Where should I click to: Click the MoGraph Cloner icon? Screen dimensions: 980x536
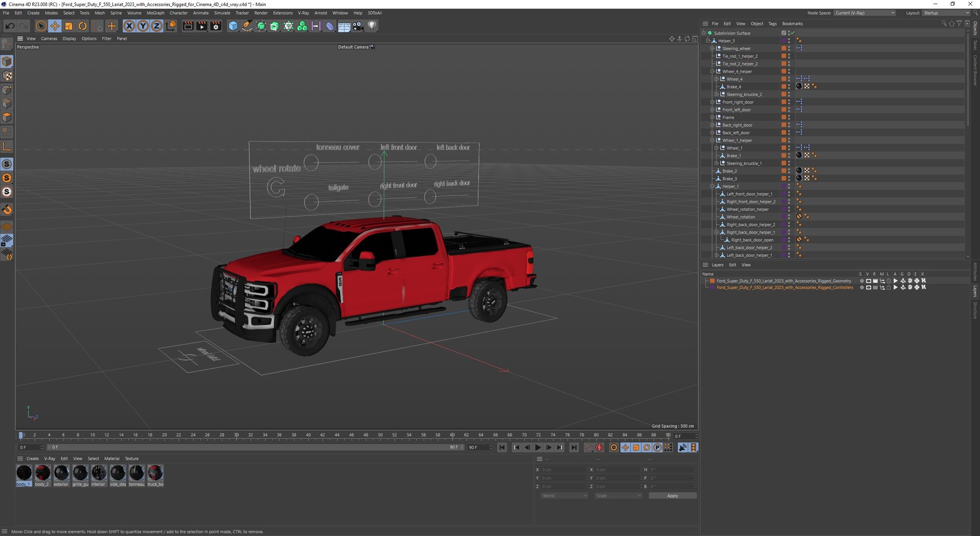(x=302, y=26)
